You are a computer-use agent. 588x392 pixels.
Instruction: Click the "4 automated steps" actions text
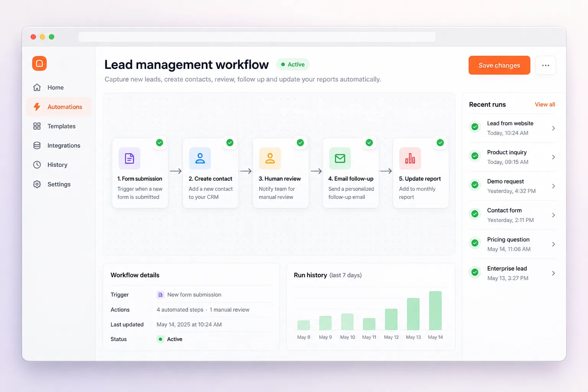coord(180,310)
